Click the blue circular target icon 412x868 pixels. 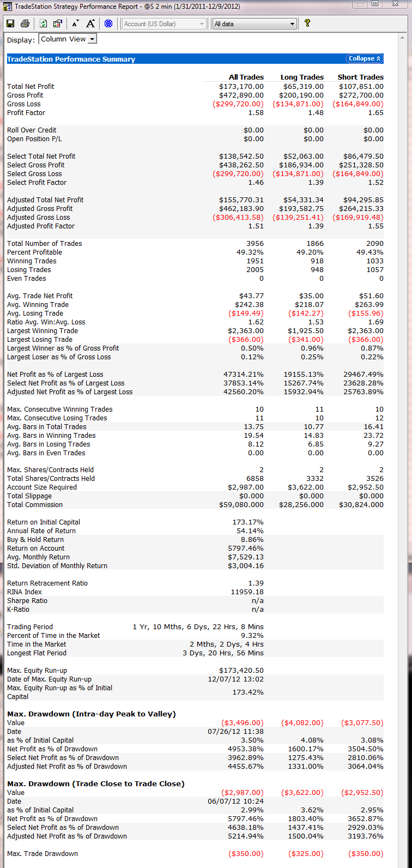point(108,23)
